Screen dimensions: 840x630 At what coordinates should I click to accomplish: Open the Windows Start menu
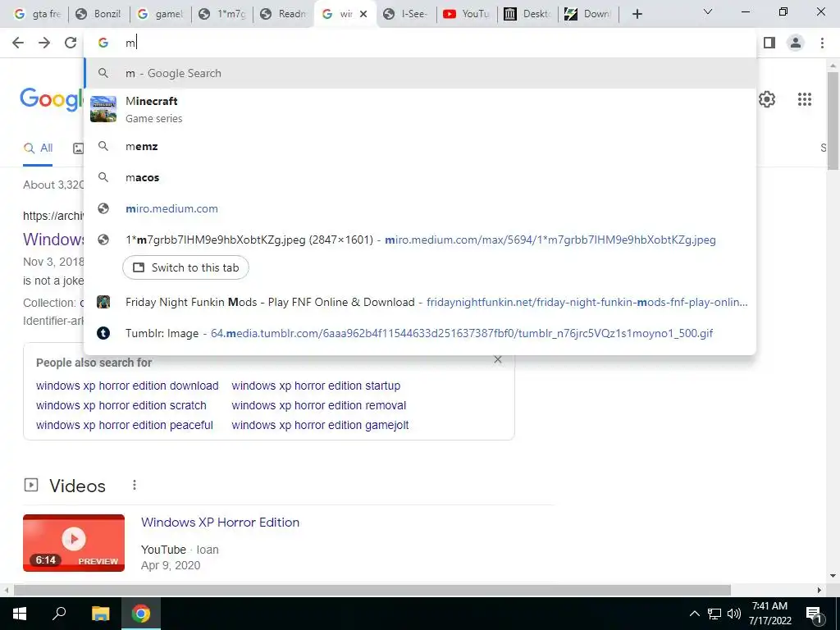click(x=20, y=614)
